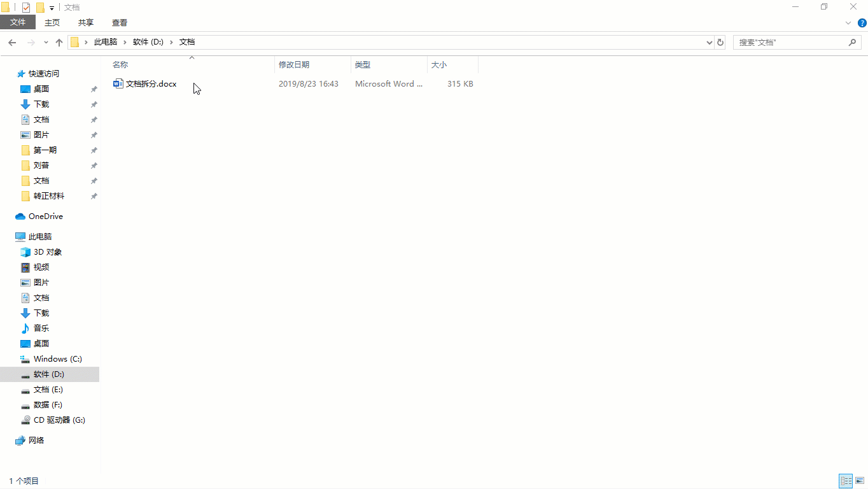Select the 软件 (D:) drive in sidebar
Viewport: 868px width, 489px height.
click(49, 374)
